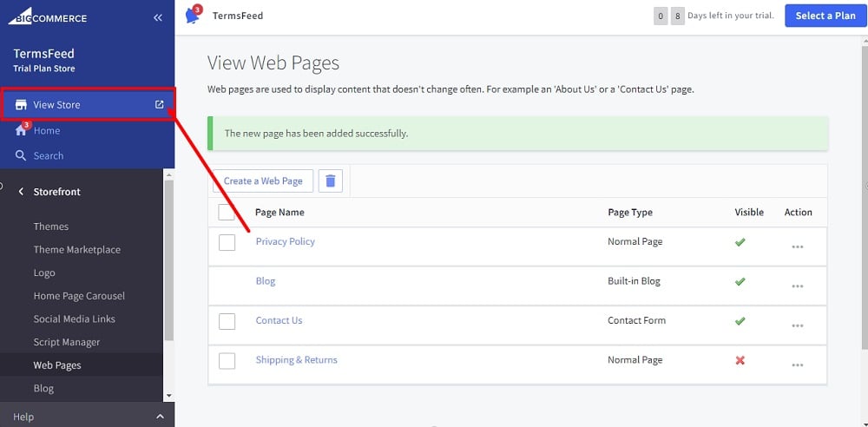Click the View Store label
The width and height of the screenshot is (868, 427).
(56, 105)
